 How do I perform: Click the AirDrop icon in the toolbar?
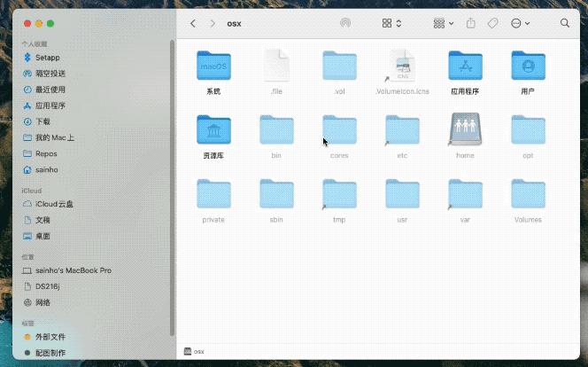point(345,23)
